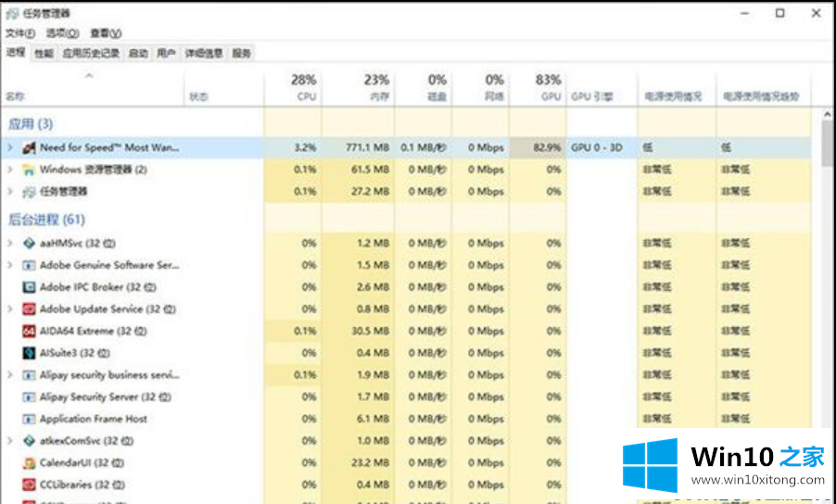The height and width of the screenshot is (504, 836).
Task: Select the 后台进程 (61) group heading
Action: (46, 220)
